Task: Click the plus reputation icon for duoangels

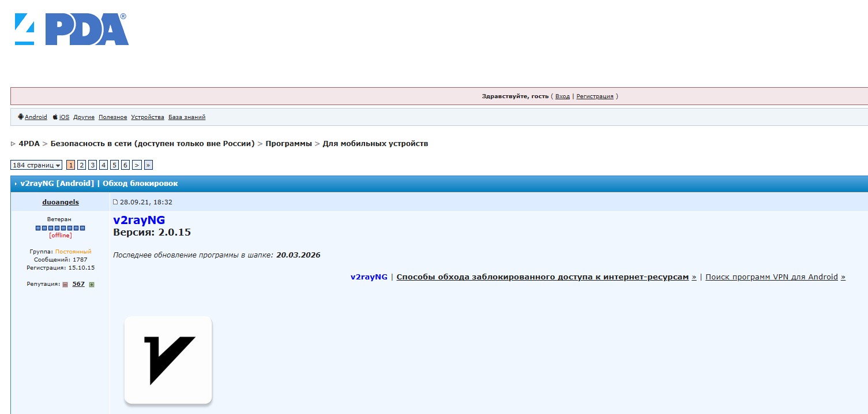Action: [92, 284]
